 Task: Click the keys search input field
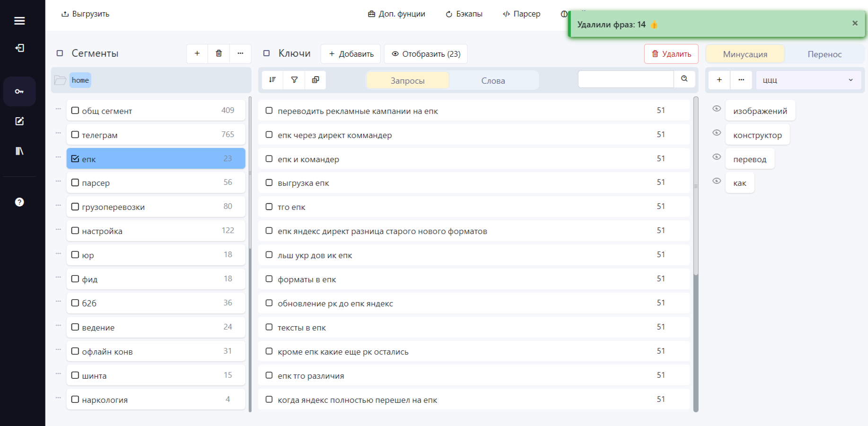coord(625,79)
